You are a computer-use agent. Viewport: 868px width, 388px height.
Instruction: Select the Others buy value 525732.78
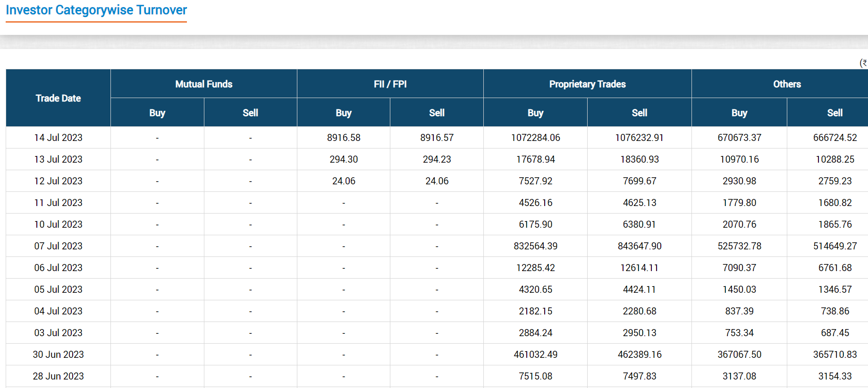[739, 246]
